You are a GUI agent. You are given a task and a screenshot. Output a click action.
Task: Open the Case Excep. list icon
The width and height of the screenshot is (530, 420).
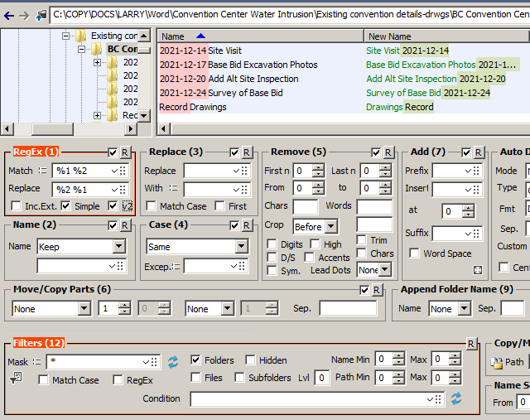[176, 267]
